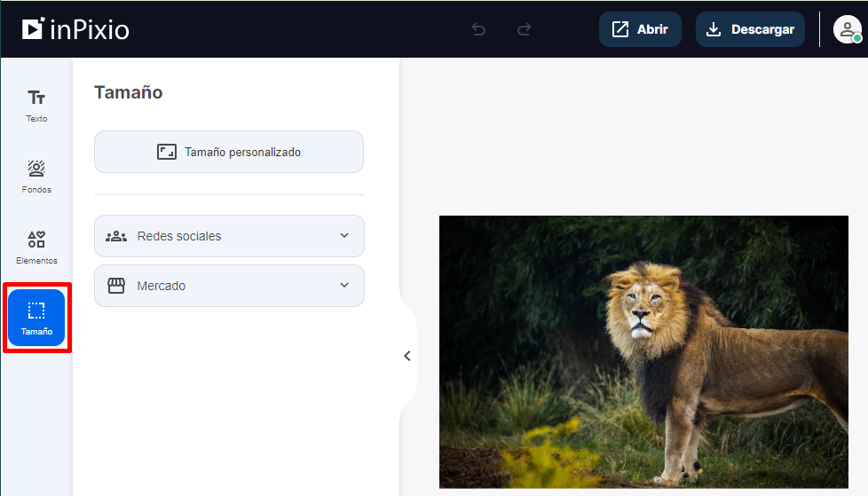The width and height of the screenshot is (868, 496).
Task: Click the store icon beside Mercado
Action: [116, 286]
